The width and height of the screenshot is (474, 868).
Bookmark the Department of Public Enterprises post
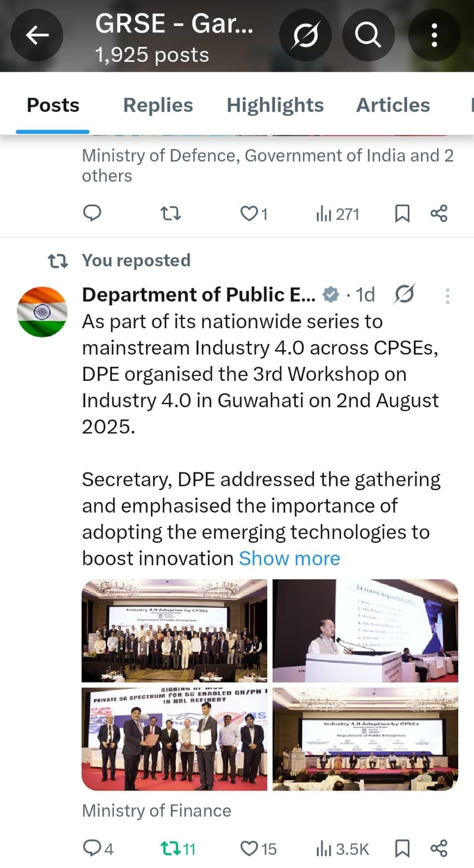coord(402,847)
